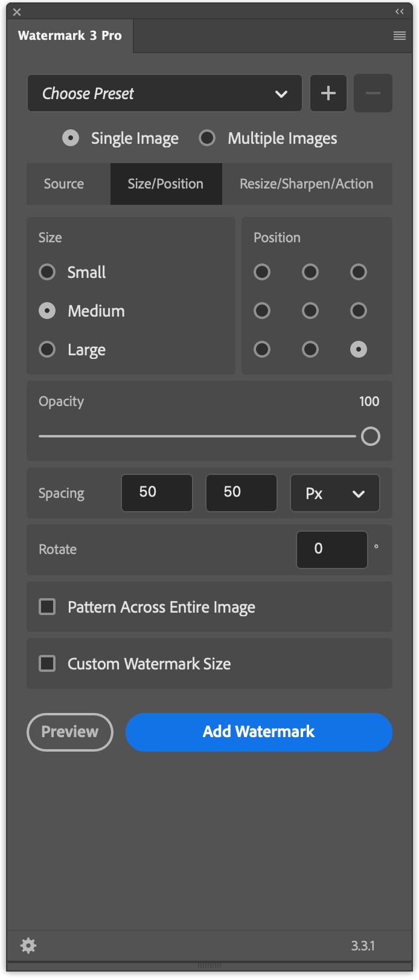Add a new preset with the plus icon
The height and width of the screenshot is (980, 419).
(x=328, y=93)
